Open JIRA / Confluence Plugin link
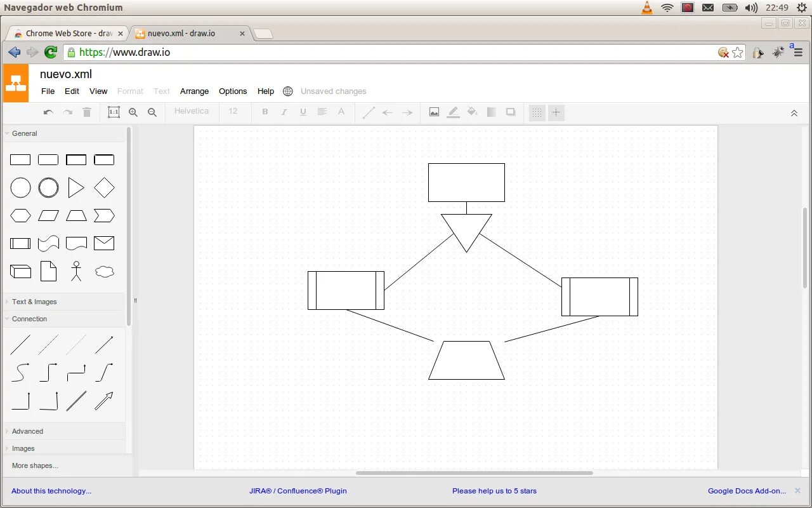The image size is (812, 508). tap(298, 491)
